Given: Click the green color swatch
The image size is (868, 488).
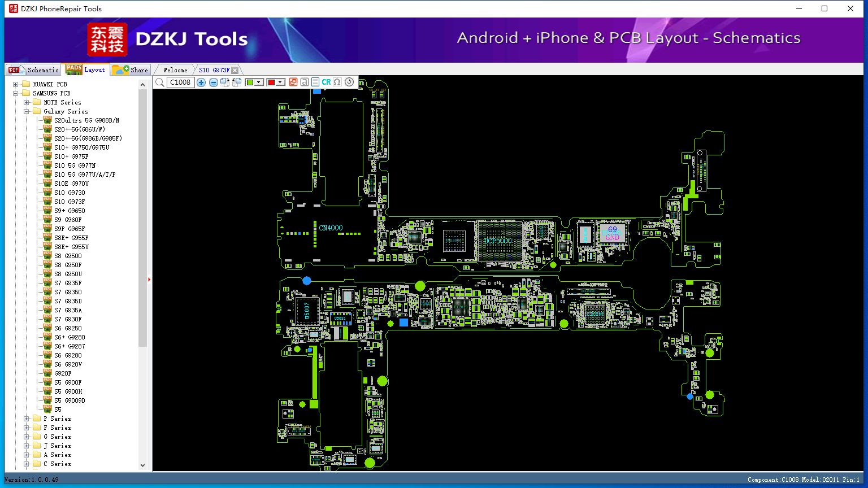Looking at the screenshot, I should point(250,82).
